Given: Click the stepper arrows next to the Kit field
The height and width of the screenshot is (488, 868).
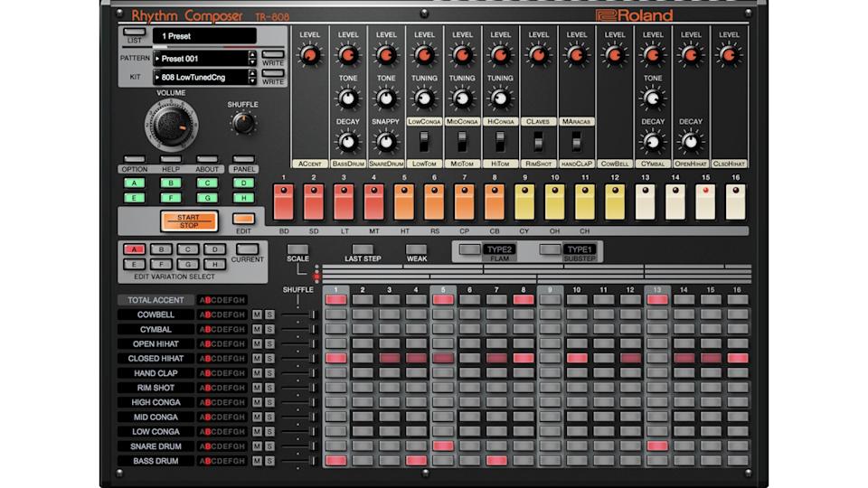Looking at the screenshot, I should [x=251, y=77].
